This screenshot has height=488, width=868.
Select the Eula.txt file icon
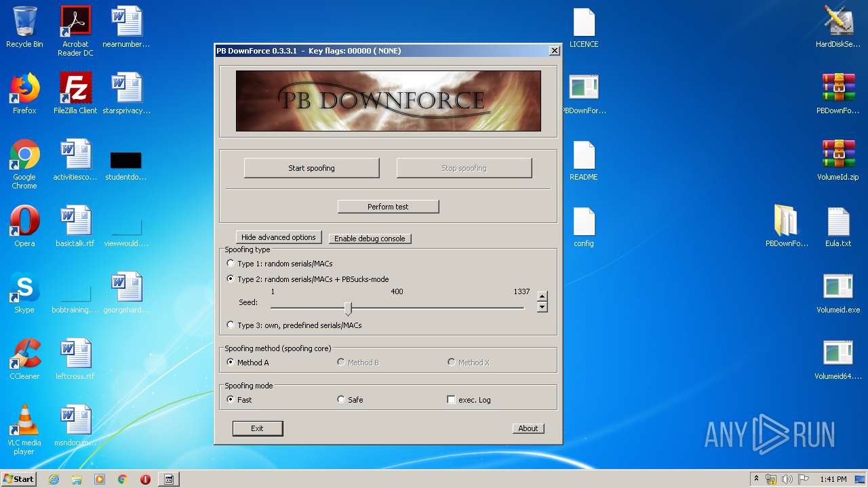[838, 226]
